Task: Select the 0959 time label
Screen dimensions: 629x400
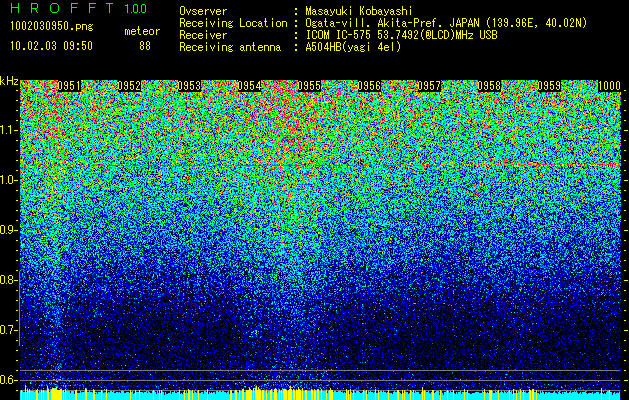Action: pyautogui.click(x=550, y=86)
